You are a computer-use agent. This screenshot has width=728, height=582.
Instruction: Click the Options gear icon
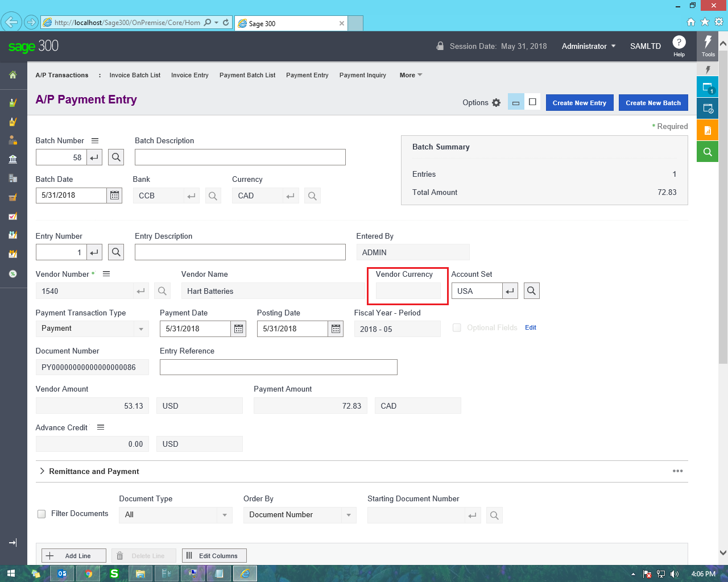tap(497, 103)
